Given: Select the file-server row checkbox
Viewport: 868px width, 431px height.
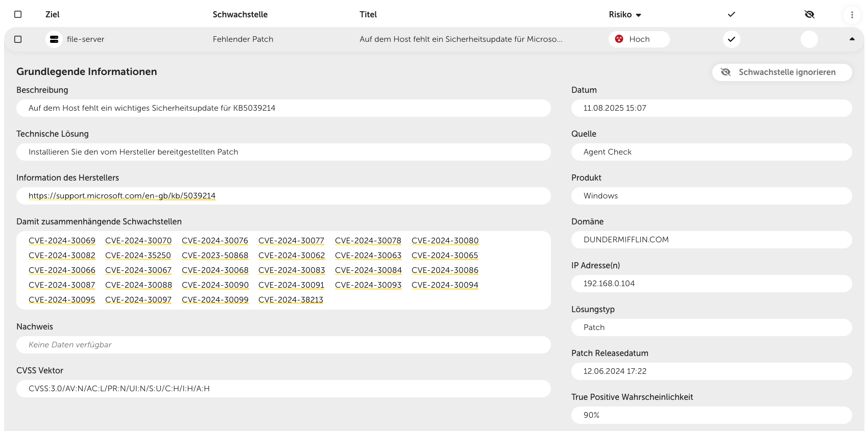Looking at the screenshot, I should coord(18,39).
